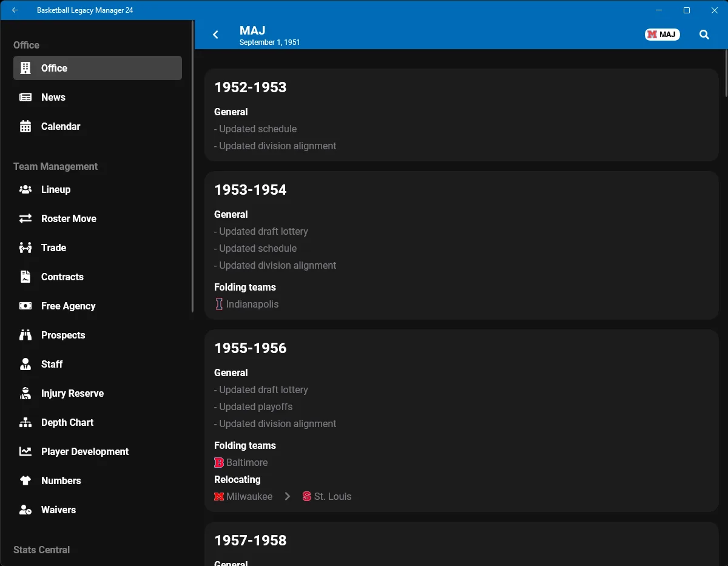728x566 pixels.
Task: Click the Milwaukee relocating team name
Action: coord(249,496)
